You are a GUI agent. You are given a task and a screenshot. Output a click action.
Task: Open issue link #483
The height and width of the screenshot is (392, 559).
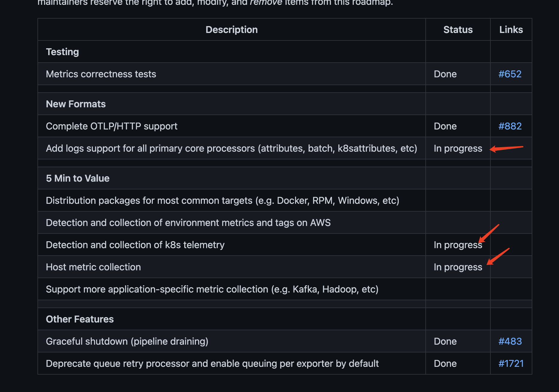point(510,341)
